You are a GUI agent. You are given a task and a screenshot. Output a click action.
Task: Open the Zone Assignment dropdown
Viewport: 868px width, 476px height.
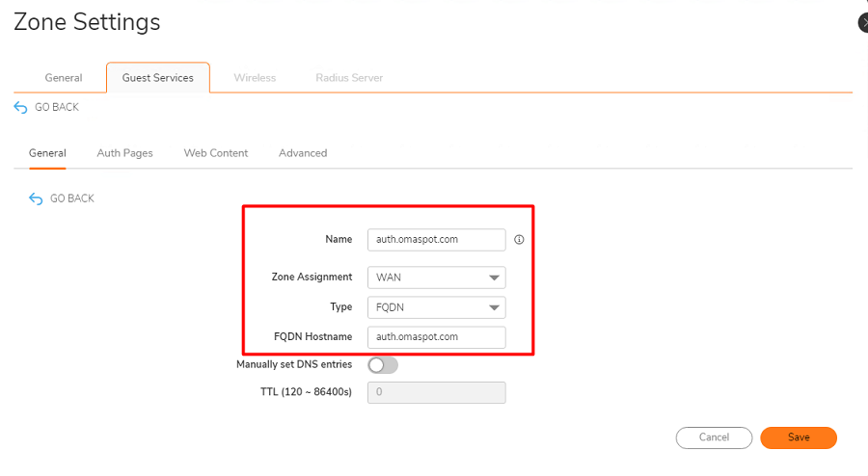point(436,278)
